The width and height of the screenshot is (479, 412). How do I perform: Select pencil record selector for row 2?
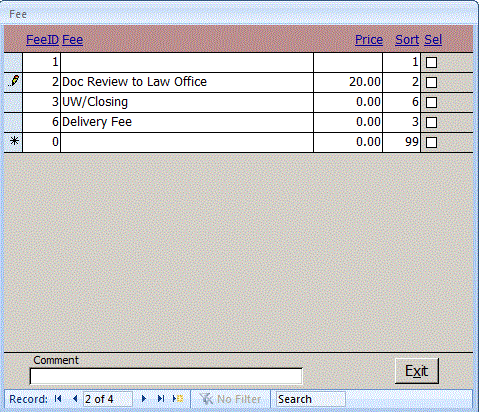coord(13,82)
